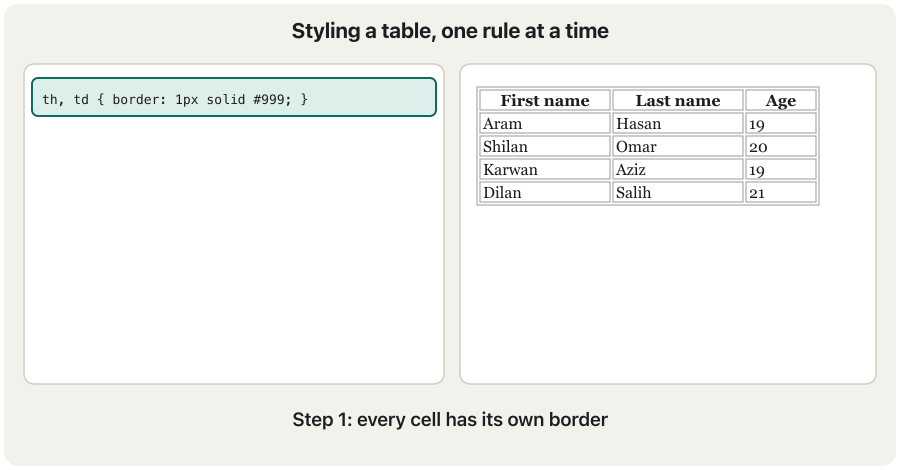The width and height of the screenshot is (900, 470).
Task: Click the age cell '20'
Action: (x=781, y=146)
